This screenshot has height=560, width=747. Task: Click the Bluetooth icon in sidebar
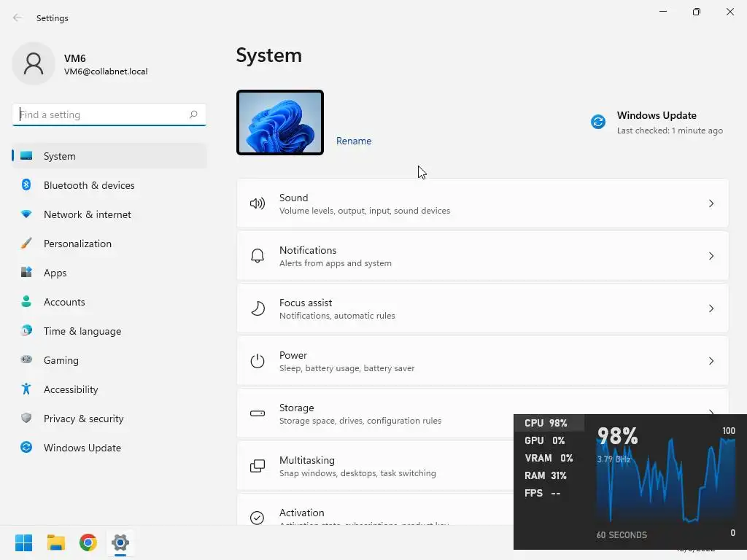pyautogui.click(x=26, y=184)
